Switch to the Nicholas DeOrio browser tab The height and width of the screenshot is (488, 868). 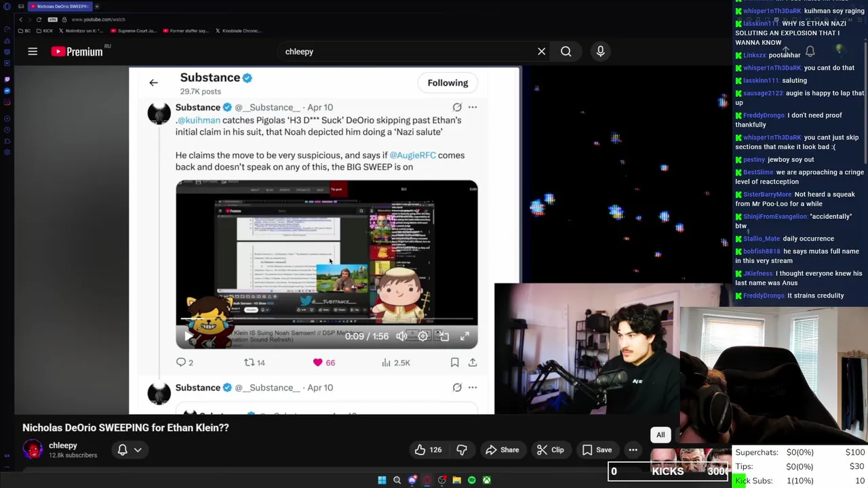click(61, 6)
